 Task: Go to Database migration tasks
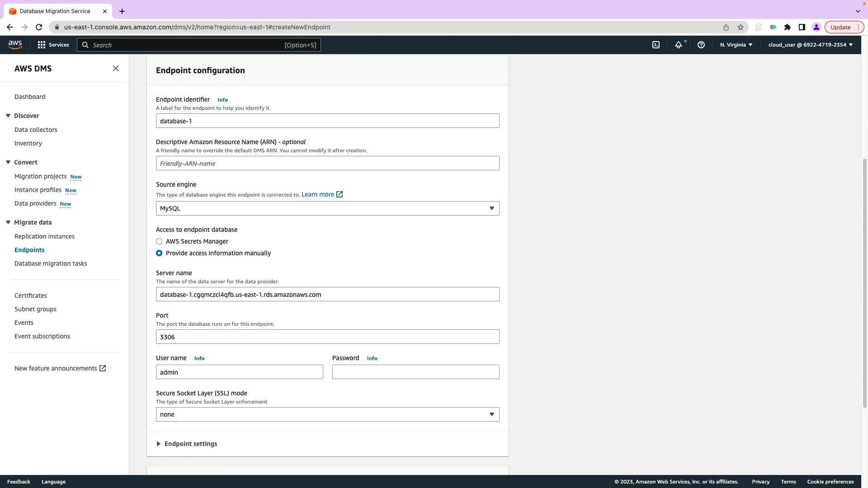pos(51,263)
